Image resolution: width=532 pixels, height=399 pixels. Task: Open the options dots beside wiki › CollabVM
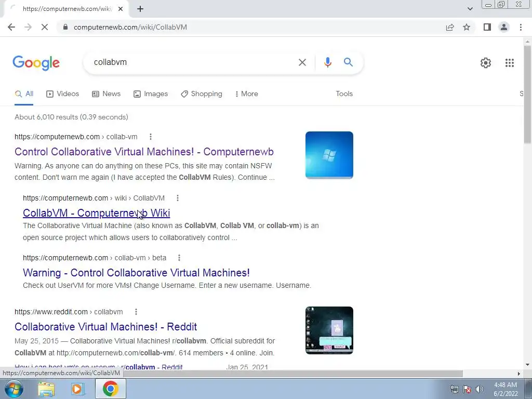(178, 198)
